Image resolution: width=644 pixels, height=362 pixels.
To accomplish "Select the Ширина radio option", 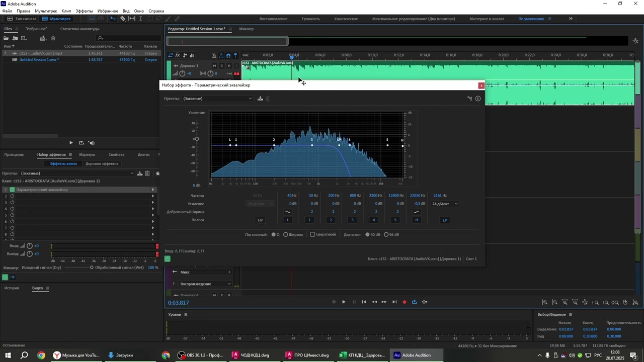I will pyautogui.click(x=285, y=234).
